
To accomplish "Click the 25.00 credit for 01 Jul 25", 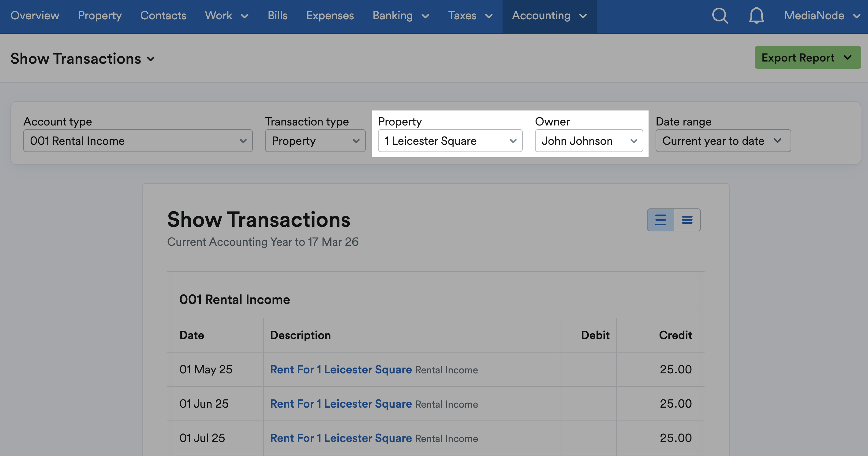I will pos(675,438).
